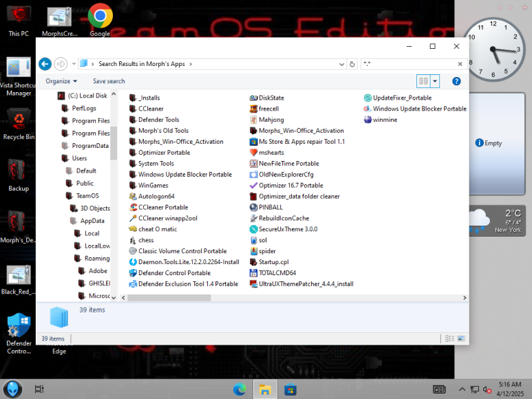The width and height of the screenshot is (532, 399).
Task: Open Microsoft Store from the taskbar
Action: click(x=290, y=389)
